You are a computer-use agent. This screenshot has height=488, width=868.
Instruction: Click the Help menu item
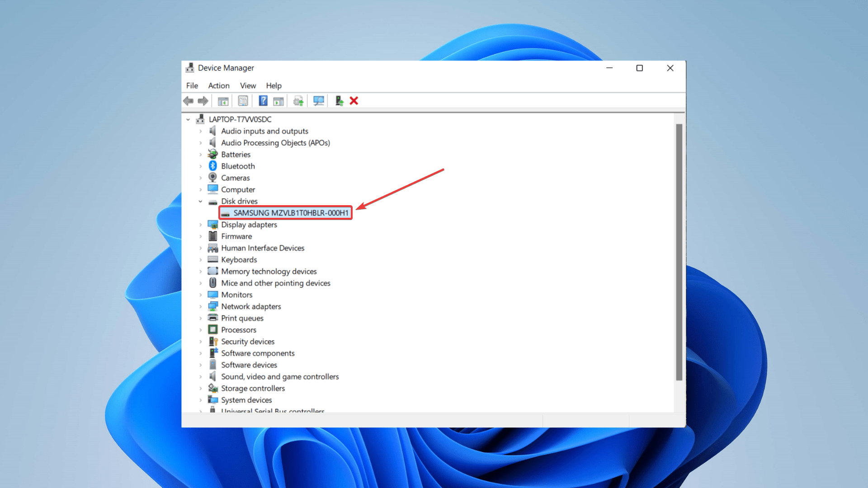pos(274,85)
